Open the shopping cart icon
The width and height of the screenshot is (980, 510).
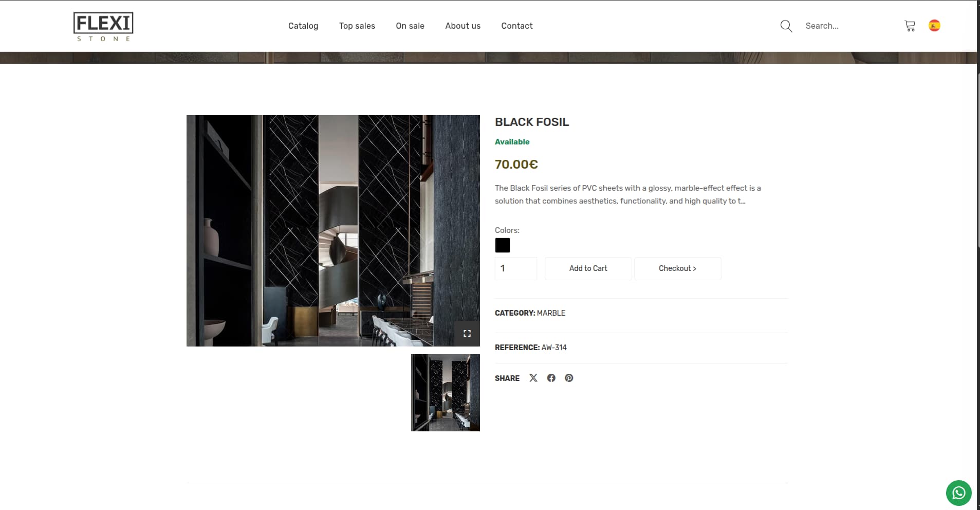910,26
